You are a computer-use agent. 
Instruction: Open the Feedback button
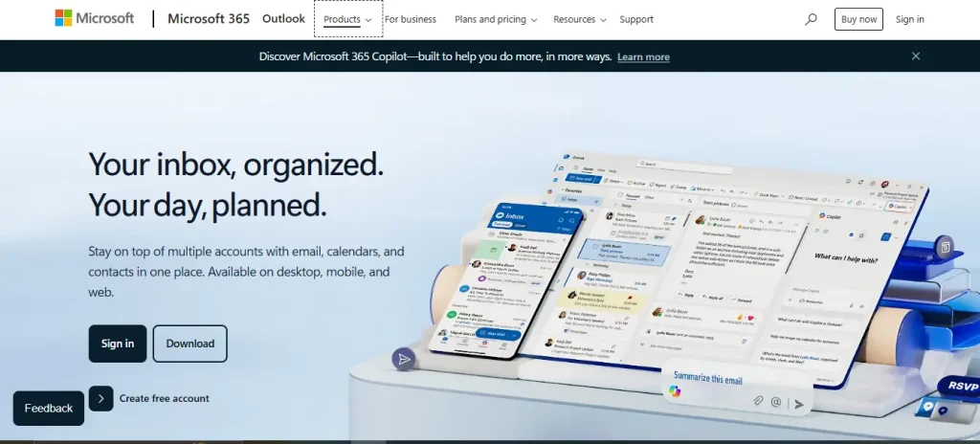[x=49, y=409]
